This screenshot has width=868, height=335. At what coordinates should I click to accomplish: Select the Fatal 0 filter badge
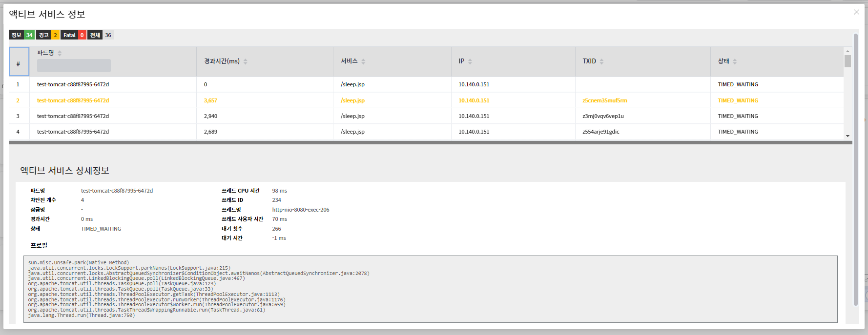click(74, 35)
